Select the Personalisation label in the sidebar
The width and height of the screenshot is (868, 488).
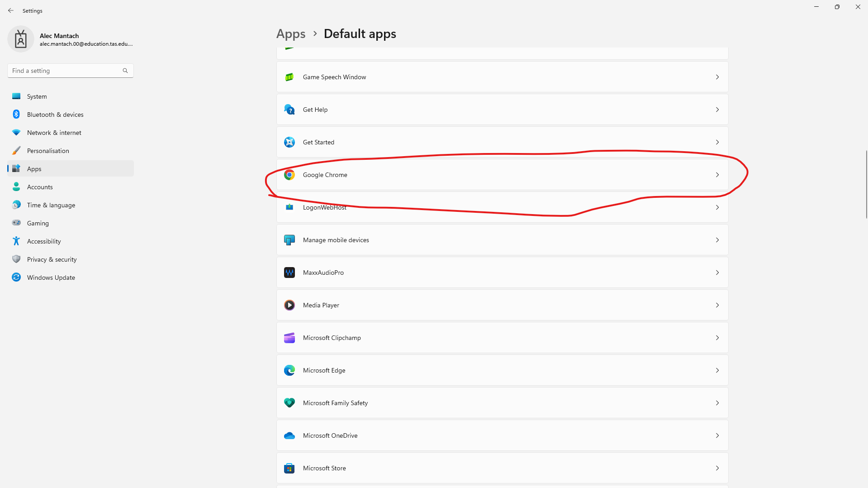[x=48, y=151]
